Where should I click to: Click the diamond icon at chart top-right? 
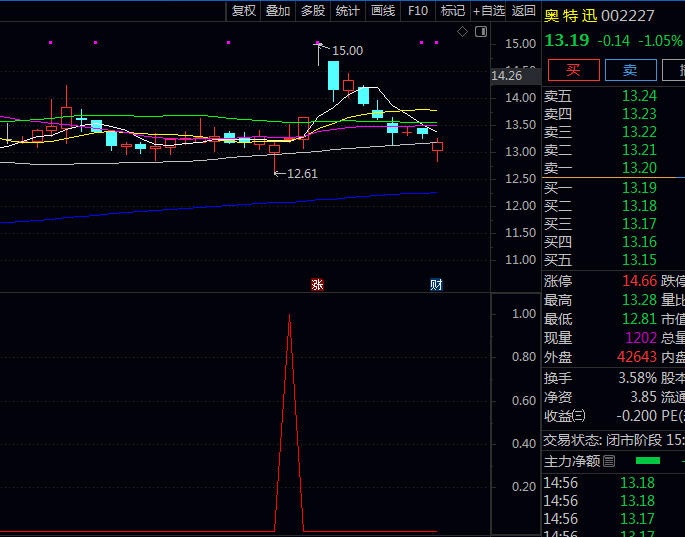pyautogui.click(x=462, y=32)
